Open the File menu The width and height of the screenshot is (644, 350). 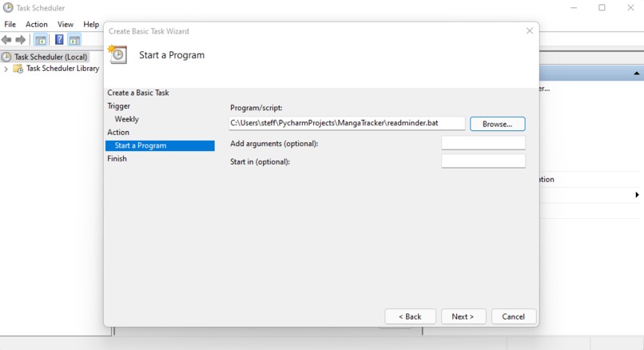coord(10,24)
